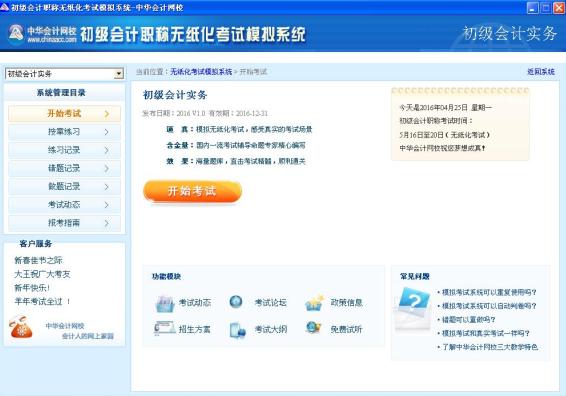Click the chevron beside 考试动态 in sidebar
566x396 pixels.
[106, 205]
